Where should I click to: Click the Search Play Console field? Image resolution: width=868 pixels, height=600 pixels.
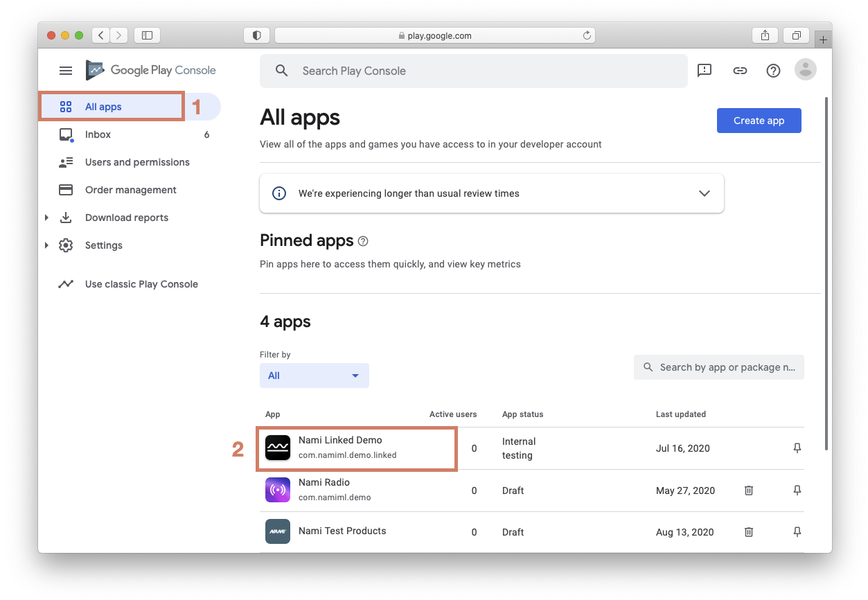[474, 71]
